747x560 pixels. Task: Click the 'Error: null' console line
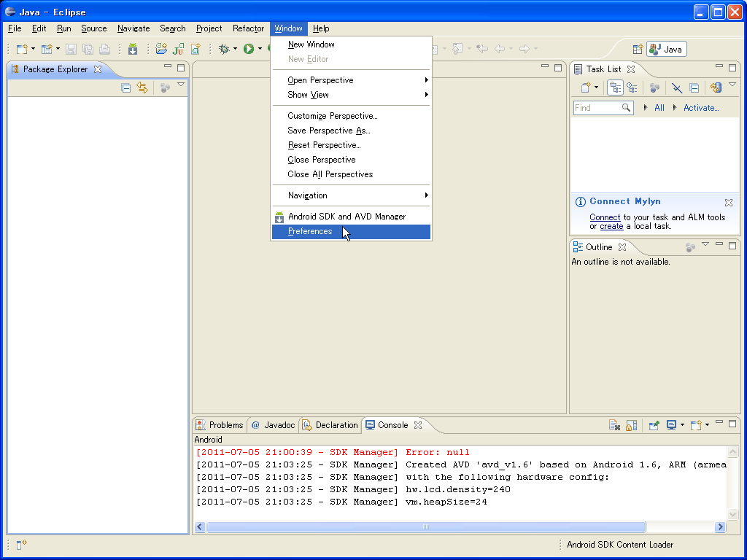(333, 452)
